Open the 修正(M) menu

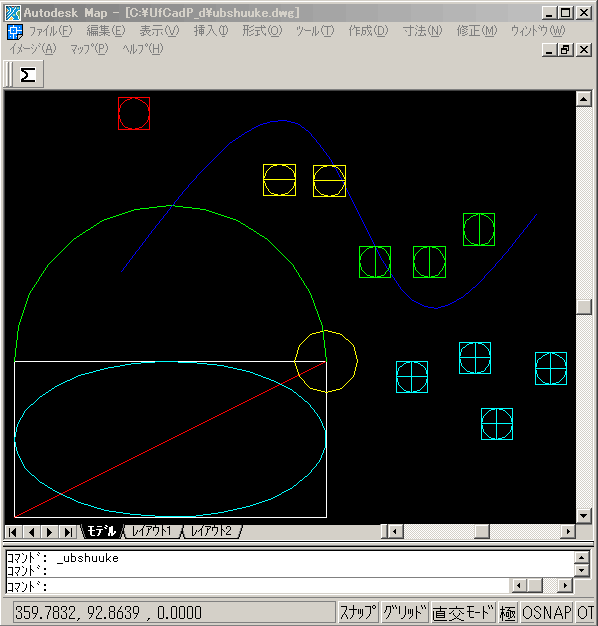pos(477,31)
